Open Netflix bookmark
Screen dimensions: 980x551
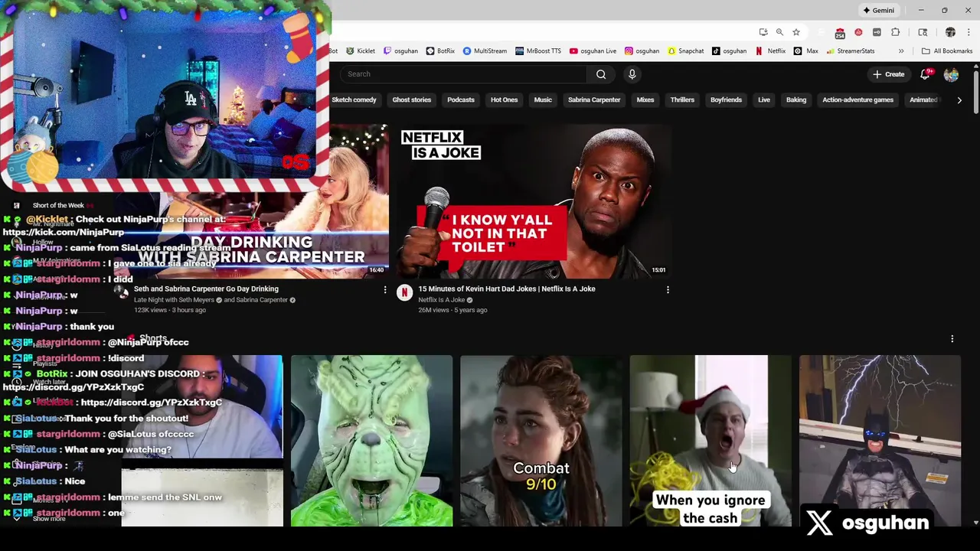pyautogui.click(x=770, y=51)
